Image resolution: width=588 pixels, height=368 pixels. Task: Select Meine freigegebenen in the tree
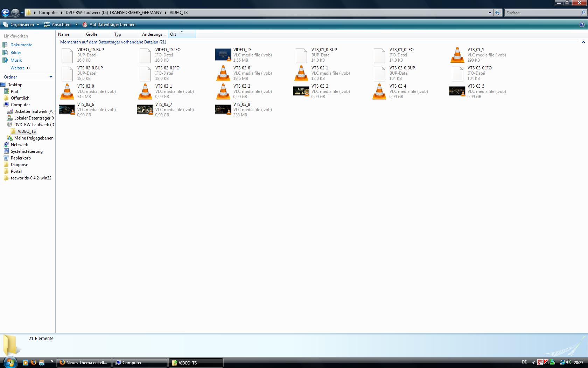click(34, 138)
